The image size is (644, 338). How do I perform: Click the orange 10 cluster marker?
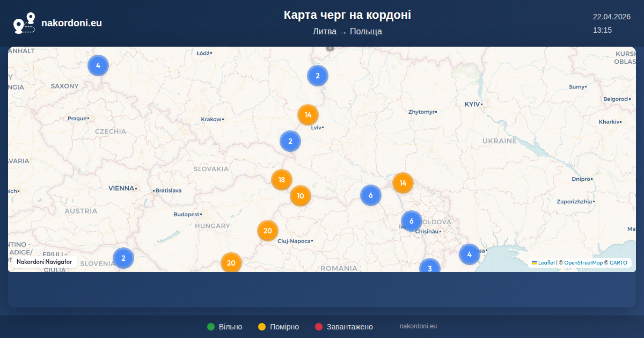pos(301,196)
